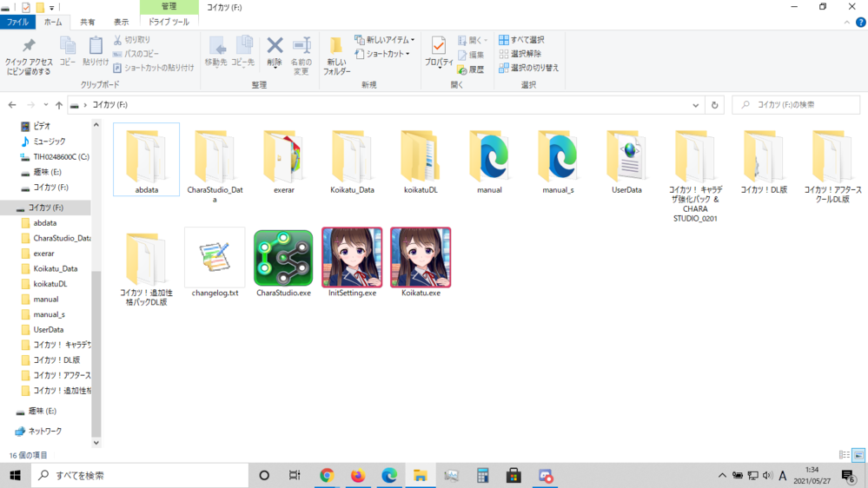Switch to the ドライブ ツール tab

[169, 22]
